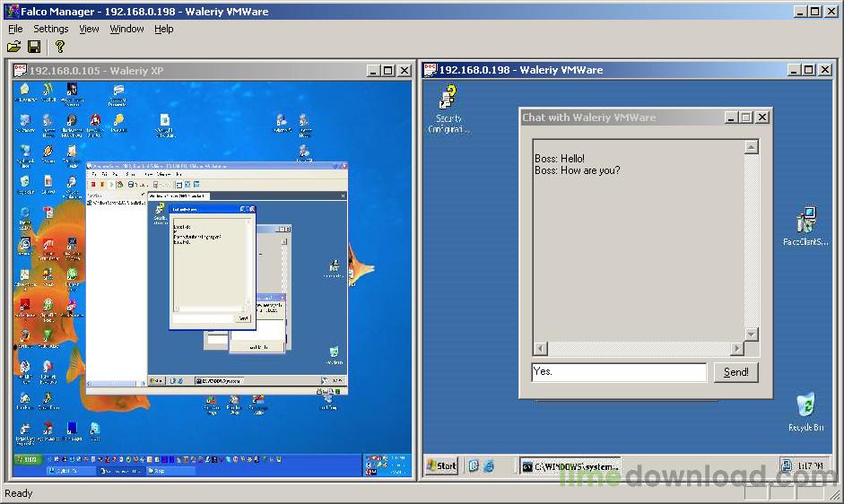
Task: Click the Start button in VMWare remote desktop
Action: (x=442, y=465)
